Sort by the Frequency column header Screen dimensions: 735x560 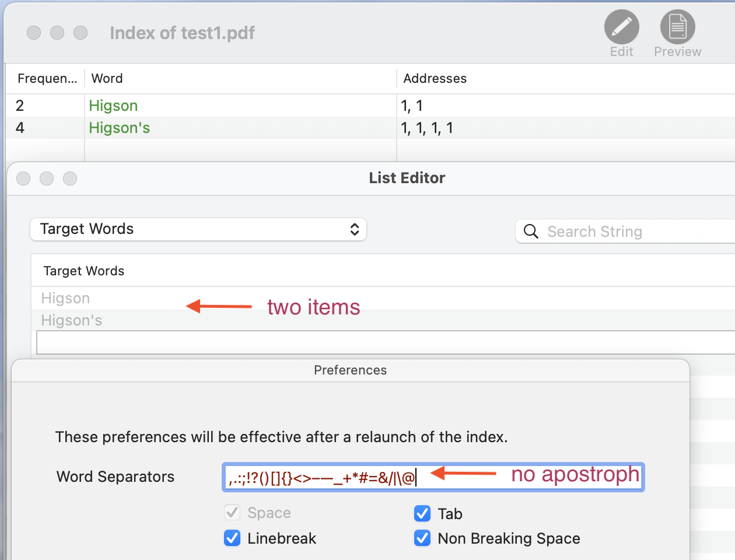45,78
